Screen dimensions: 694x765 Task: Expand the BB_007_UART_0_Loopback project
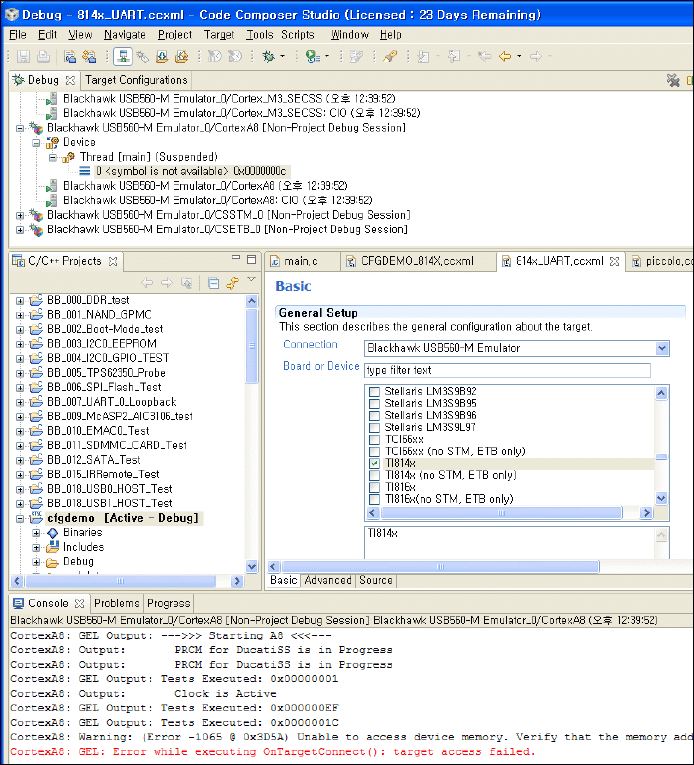(20, 403)
